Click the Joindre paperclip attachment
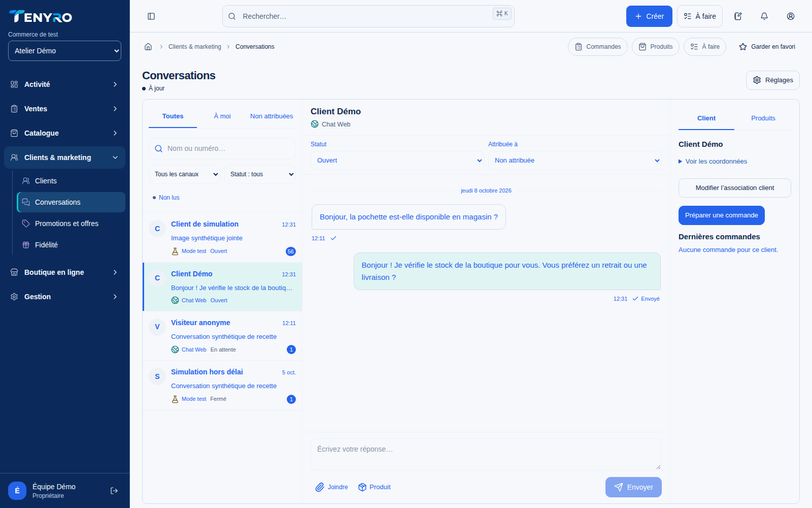Viewport: 812px width, 508px height. tap(332, 487)
